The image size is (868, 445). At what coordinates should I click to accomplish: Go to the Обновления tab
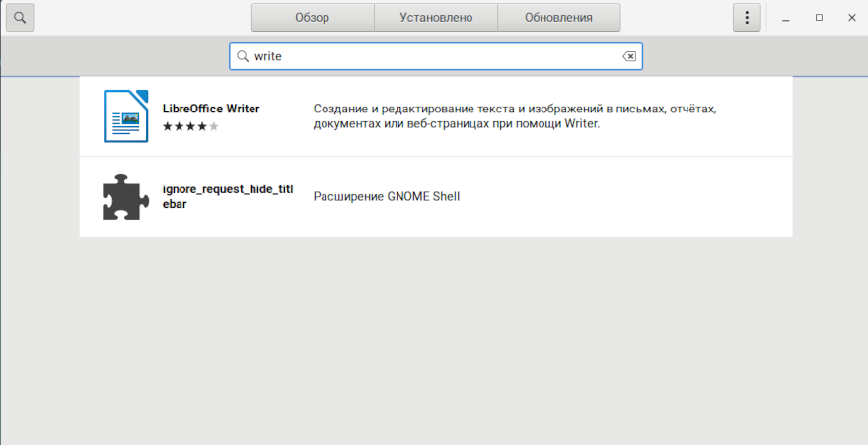[x=558, y=18]
